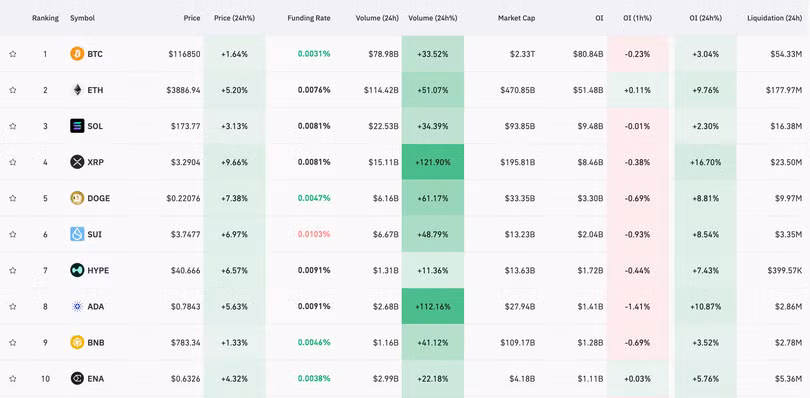This screenshot has height=398, width=810.
Task: Click the Solana SOL coin icon
Action: [x=77, y=126]
